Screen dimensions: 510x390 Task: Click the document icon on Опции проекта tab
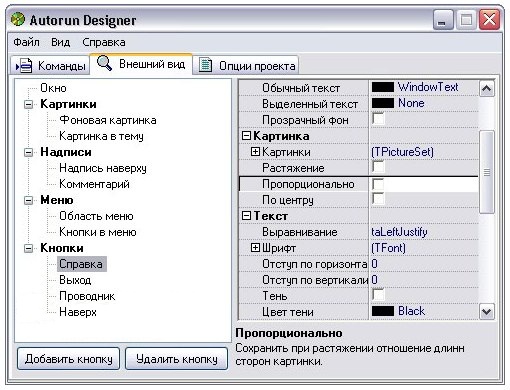(205, 65)
